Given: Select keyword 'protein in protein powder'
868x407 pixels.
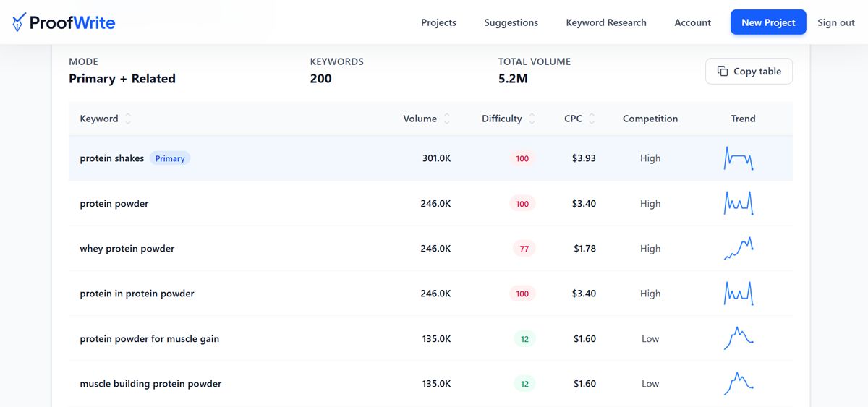Looking at the screenshot, I should 137,294.
